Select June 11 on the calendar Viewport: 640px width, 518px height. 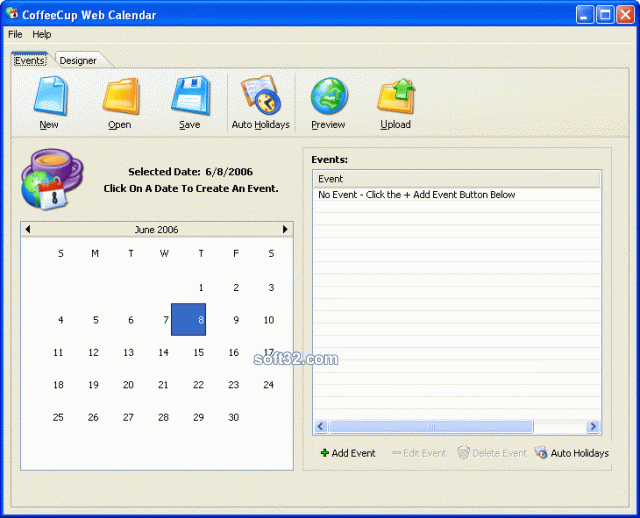coord(58,352)
